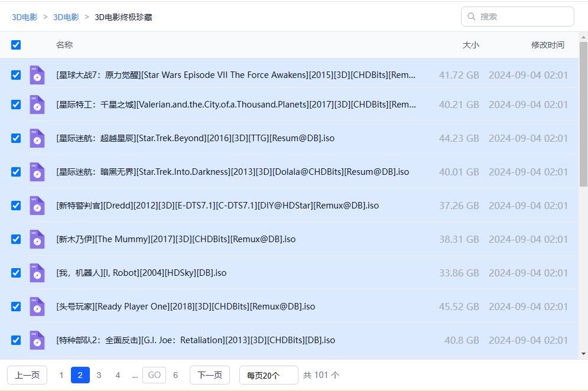Jump to page 6
The width and height of the screenshot is (588, 391).
175,375
